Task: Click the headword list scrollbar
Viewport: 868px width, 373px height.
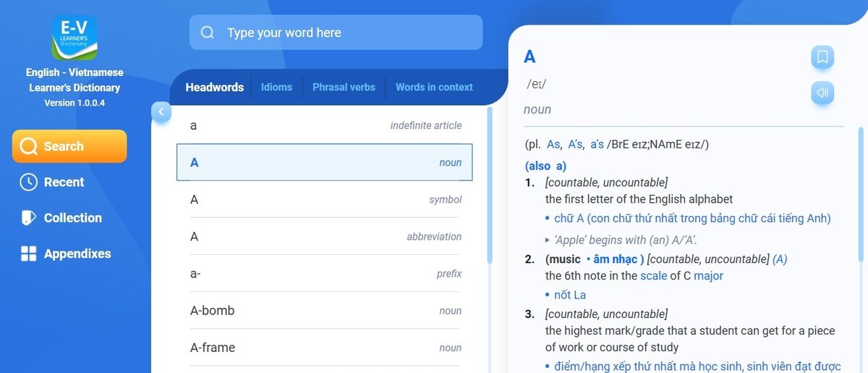Action: tap(490, 185)
